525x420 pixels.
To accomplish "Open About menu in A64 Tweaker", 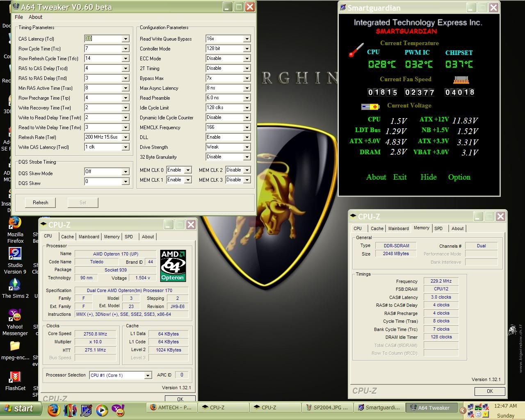I will (35, 17).
